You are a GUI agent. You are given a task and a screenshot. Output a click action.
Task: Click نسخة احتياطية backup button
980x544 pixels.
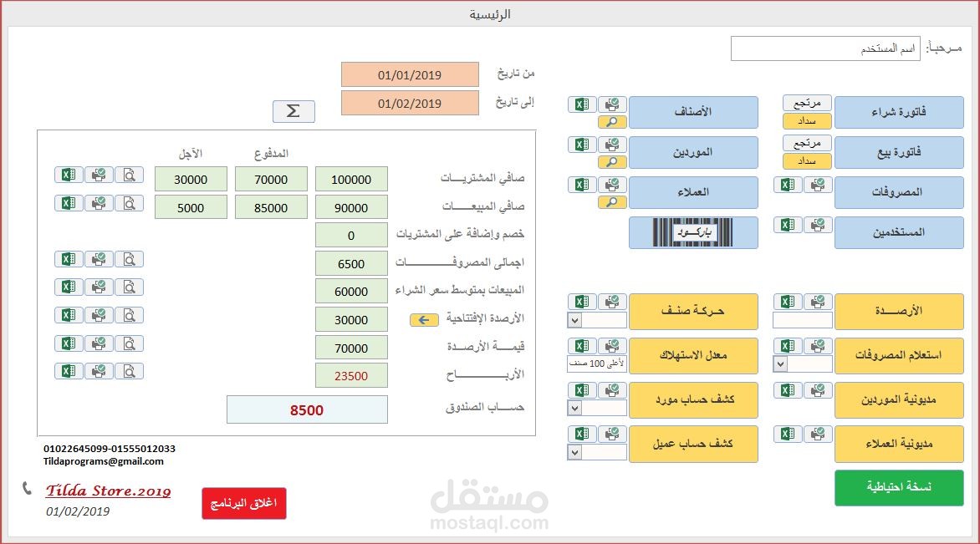point(899,487)
